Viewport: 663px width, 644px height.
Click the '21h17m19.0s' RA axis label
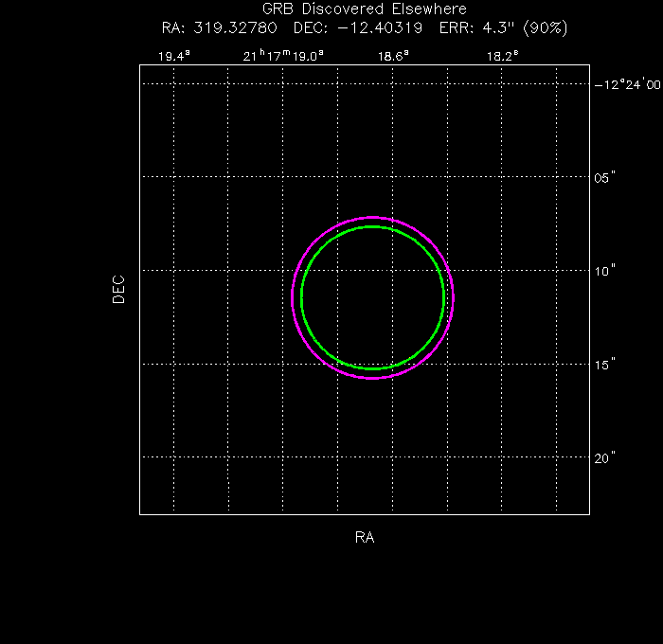[x=283, y=55]
